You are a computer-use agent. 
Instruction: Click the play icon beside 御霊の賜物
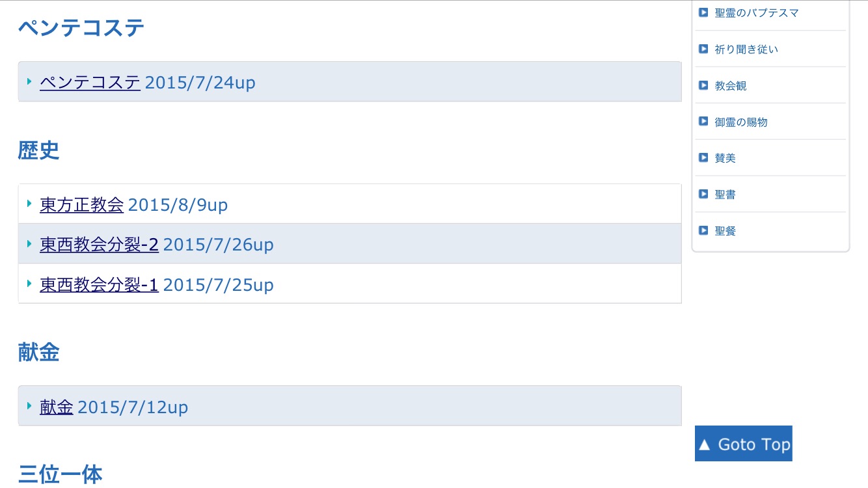point(703,122)
